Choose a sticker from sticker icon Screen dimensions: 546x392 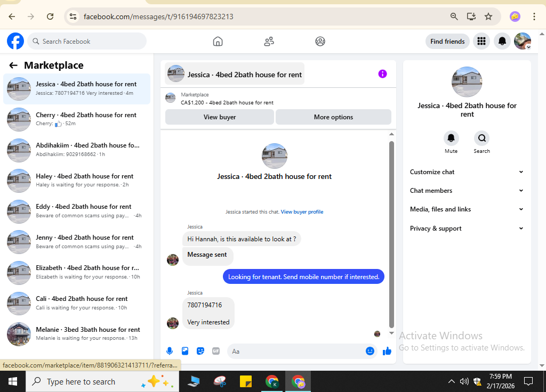[x=200, y=351]
